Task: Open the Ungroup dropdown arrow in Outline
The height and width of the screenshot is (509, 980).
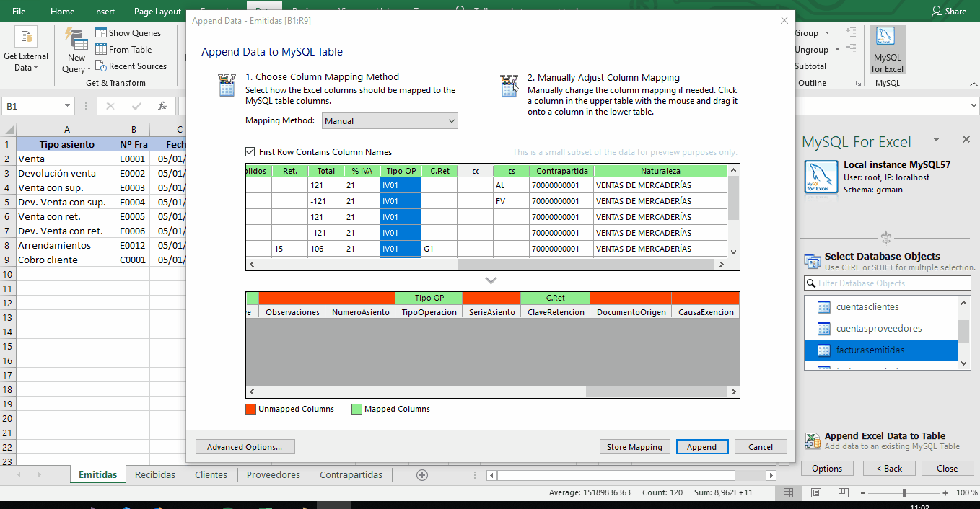Action: point(837,50)
